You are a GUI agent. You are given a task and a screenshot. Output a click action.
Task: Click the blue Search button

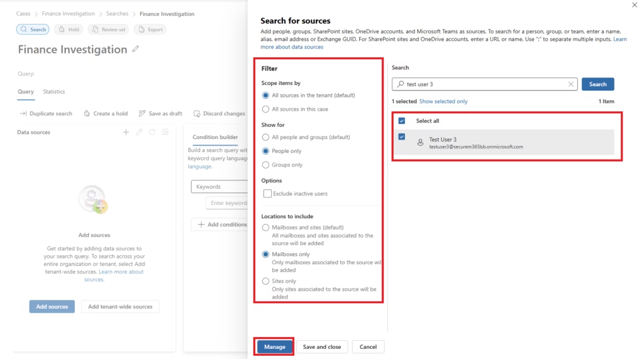(x=597, y=84)
